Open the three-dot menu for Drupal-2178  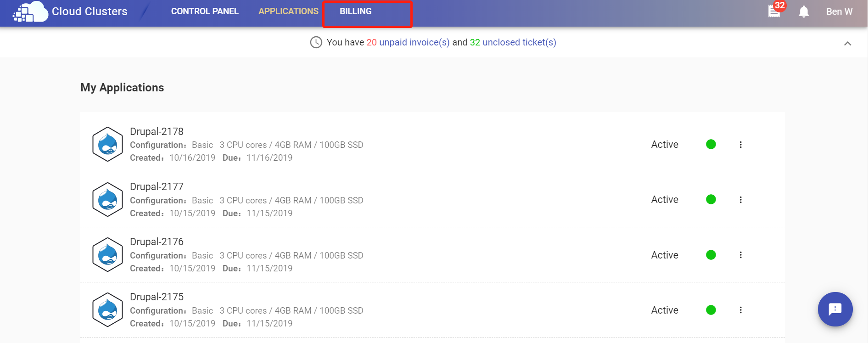point(740,145)
